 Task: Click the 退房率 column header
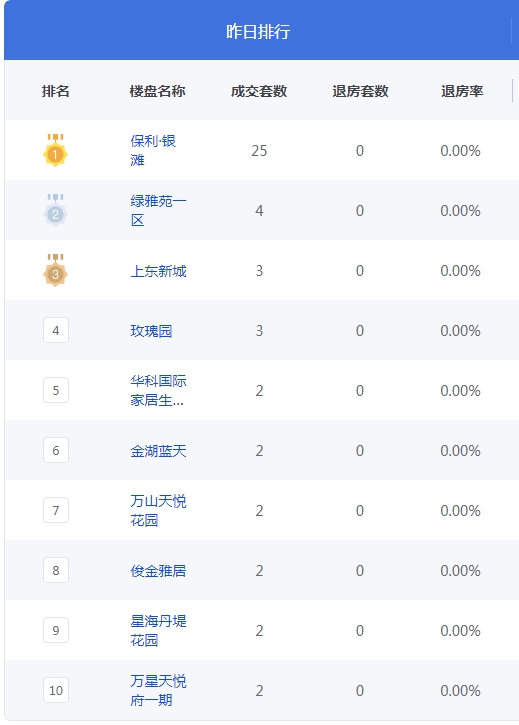pyautogui.click(x=462, y=91)
